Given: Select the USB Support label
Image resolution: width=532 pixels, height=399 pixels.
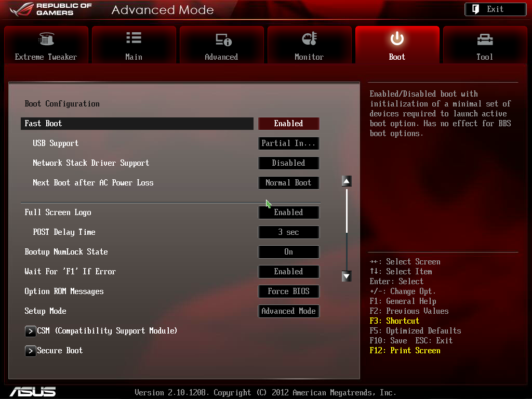Looking at the screenshot, I should coord(56,143).
